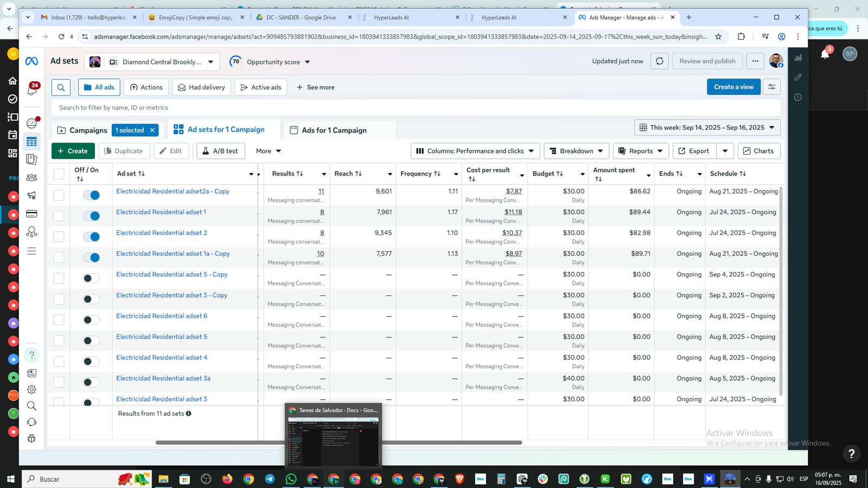Open the Reports dropdown
The image size is (868, 488).
coord(641,151)
